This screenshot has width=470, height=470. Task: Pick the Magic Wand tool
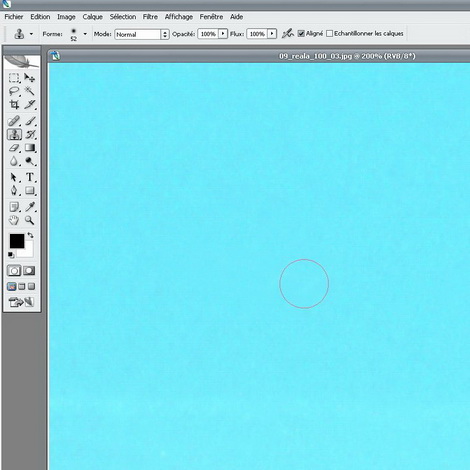tap(30, 91)
